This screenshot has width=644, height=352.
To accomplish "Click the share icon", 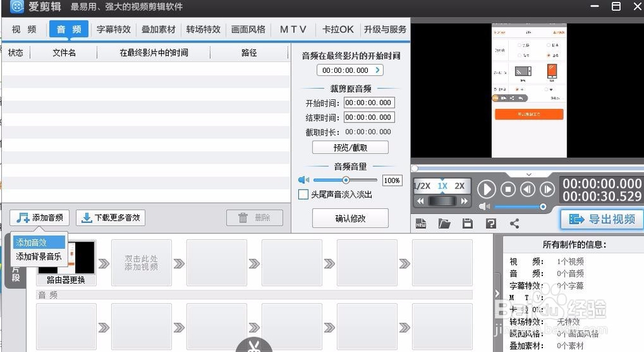I will [x=514, y=223].
